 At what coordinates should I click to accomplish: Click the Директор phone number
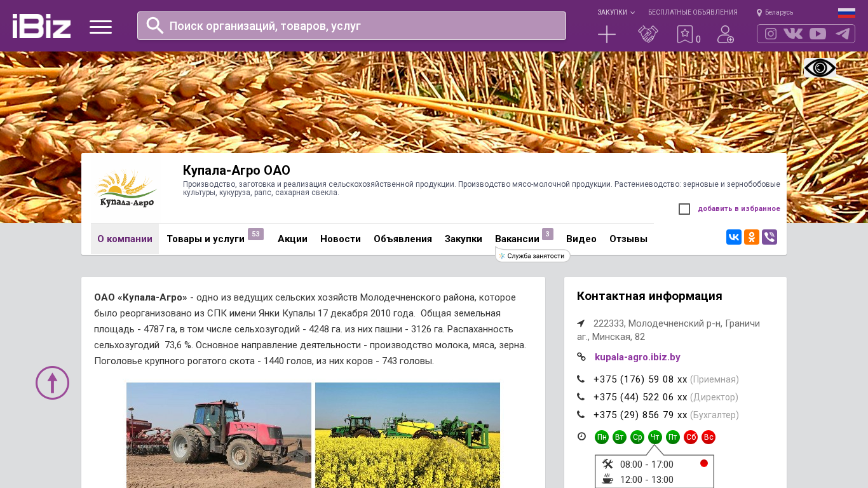coord(641,397)
